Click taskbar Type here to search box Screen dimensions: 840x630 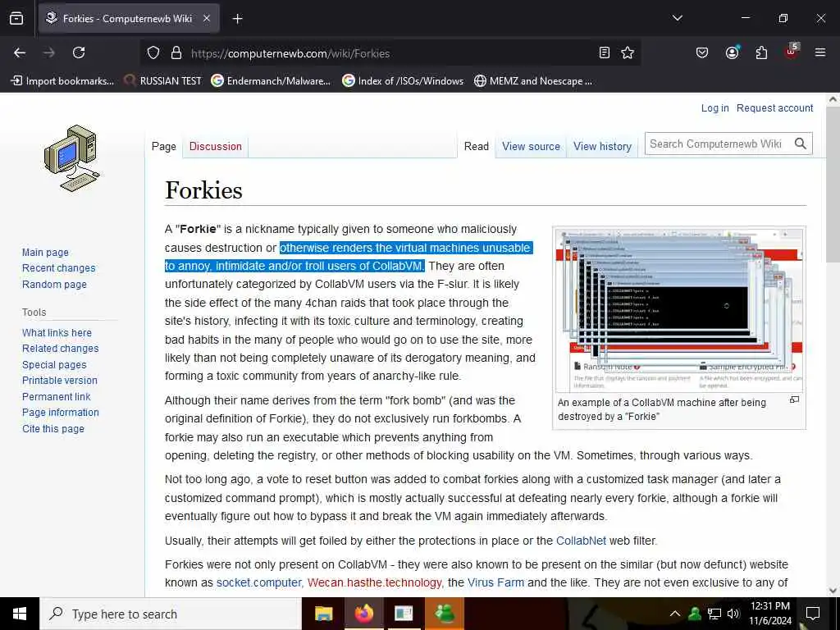[x=171, y=614]
